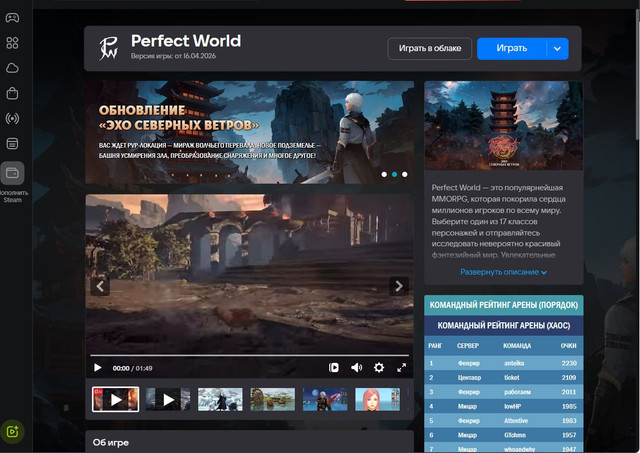Click the green video icon at sidebar bottom

click(x=13, y=431)
